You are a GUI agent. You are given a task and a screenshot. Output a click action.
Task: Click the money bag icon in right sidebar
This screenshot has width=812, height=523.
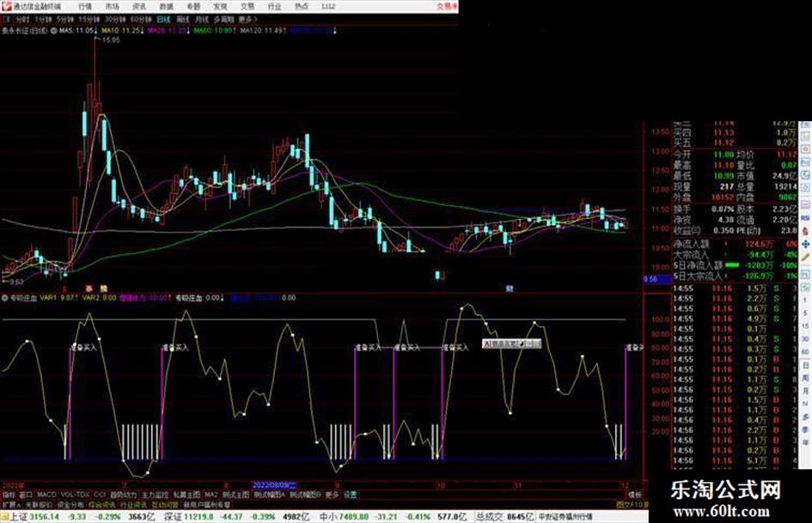[805, 230]
